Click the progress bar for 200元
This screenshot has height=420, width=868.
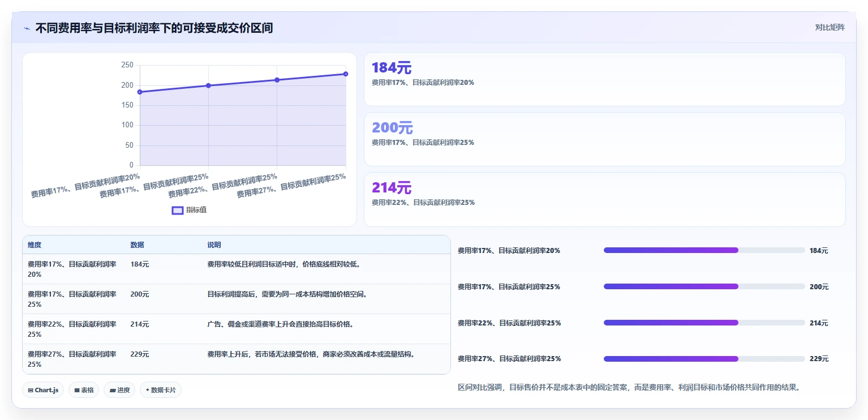(704, 286)
